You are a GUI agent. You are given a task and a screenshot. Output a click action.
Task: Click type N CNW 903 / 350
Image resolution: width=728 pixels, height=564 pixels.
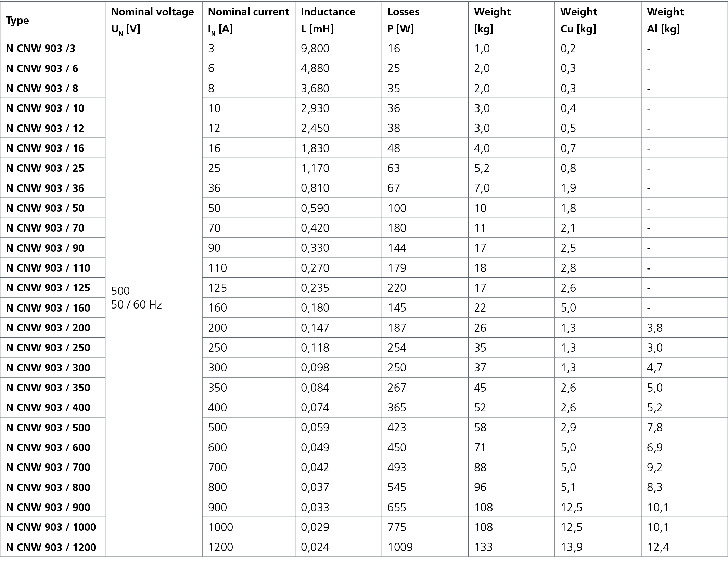(x=48, y=388)
